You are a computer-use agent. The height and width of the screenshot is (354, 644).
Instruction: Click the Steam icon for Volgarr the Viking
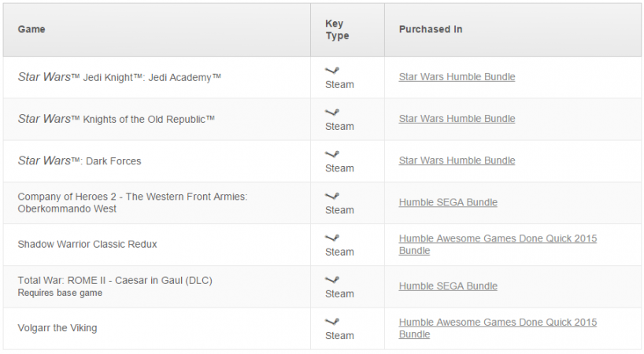pos(332,322)
